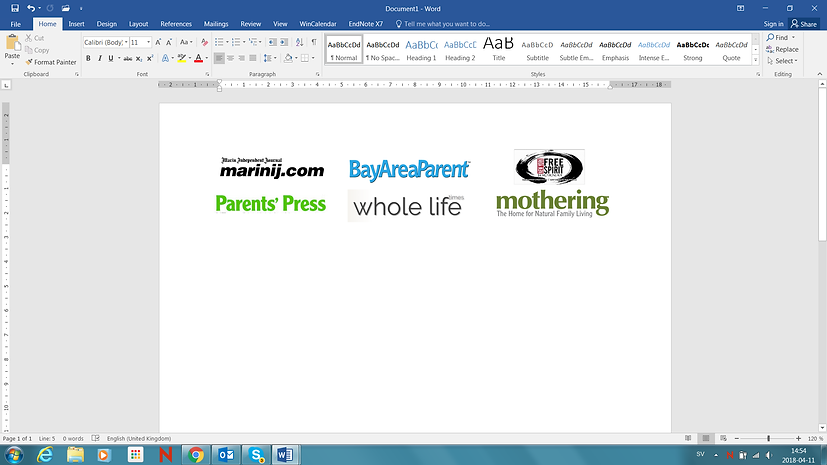
Task: Apply Subscript formatting
Action: click(139, 59)
